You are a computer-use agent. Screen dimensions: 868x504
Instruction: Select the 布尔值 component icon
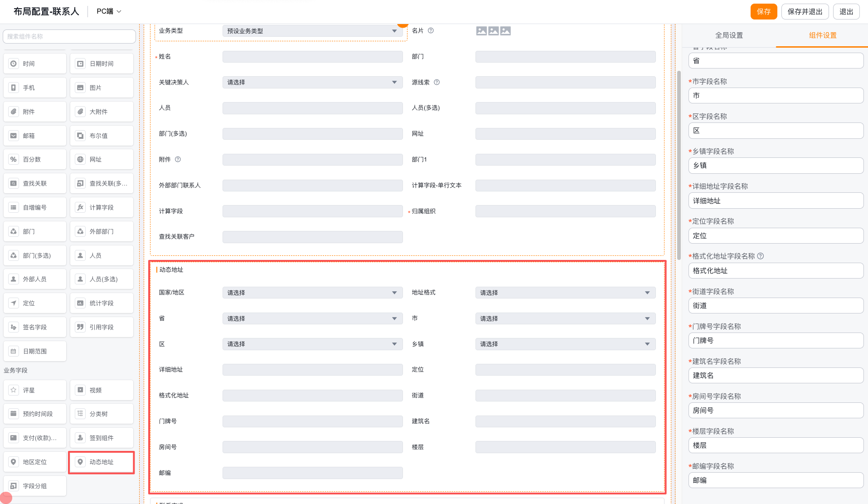tap(80, 136)
